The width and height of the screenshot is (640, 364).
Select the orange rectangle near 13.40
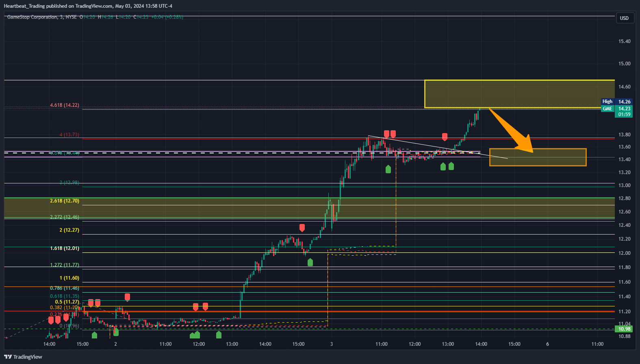pyautogui.click(x=538, y=157)
